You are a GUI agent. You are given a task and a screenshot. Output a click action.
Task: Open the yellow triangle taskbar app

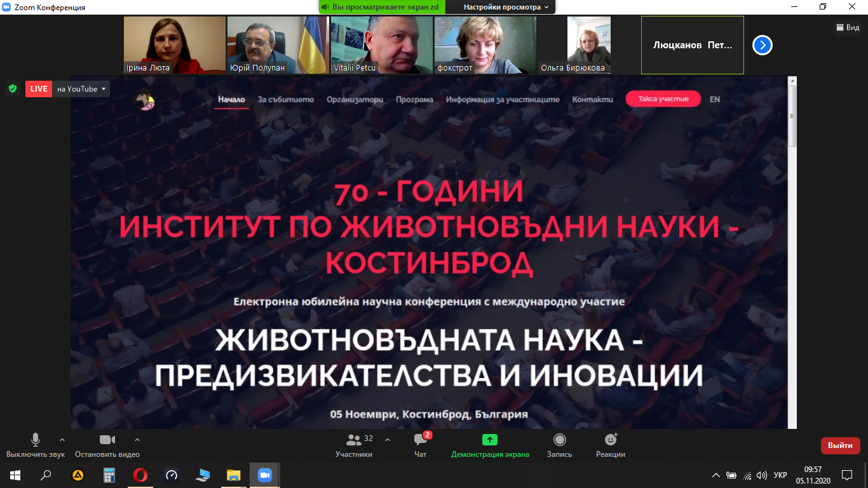78,475
